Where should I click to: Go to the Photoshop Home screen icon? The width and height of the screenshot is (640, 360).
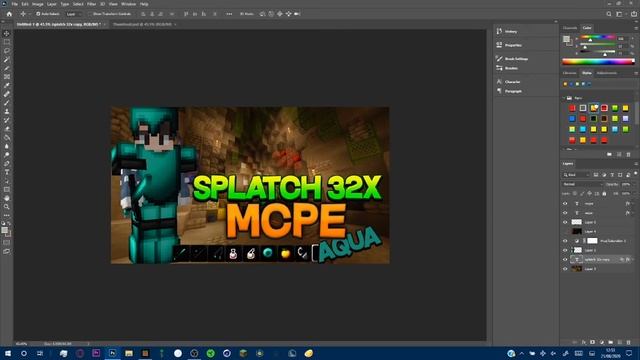click(x=9, y=14)
